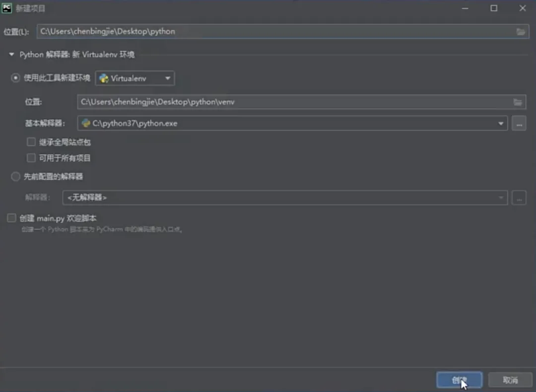Open the Virtualenv environment tool dropdown
The width and height of the screenshot is (536, 392).
(x=135, y=78)
